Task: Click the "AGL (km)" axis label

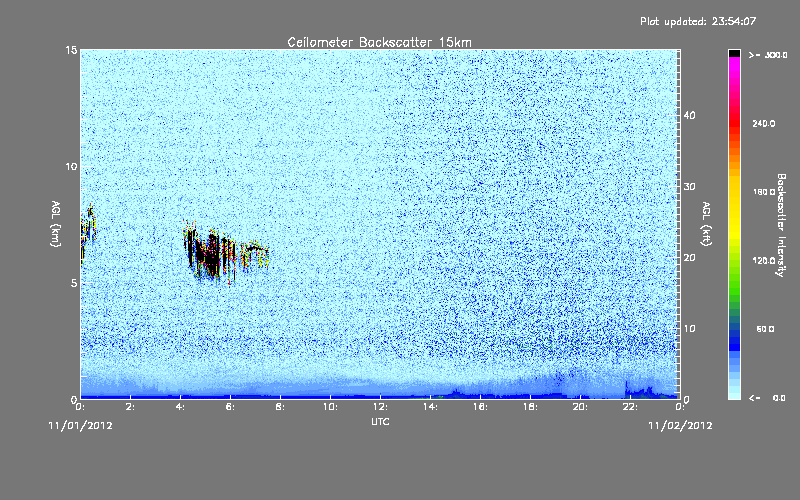Action: 56,224
